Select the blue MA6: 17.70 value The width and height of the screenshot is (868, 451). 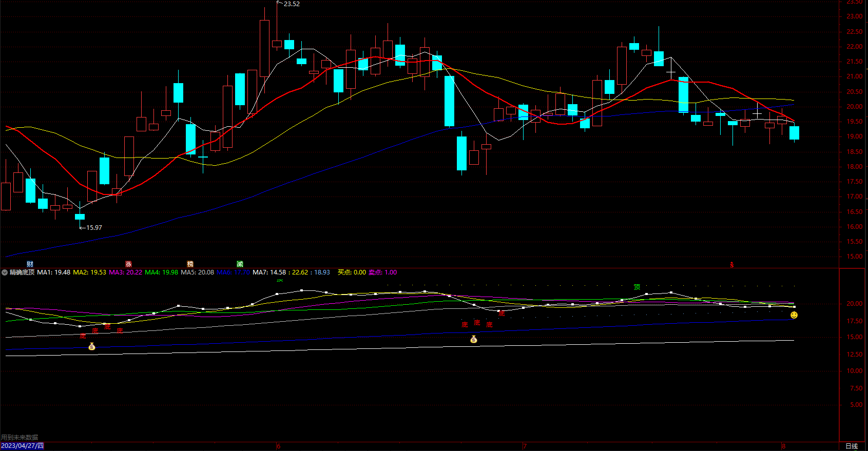point(234,272)
